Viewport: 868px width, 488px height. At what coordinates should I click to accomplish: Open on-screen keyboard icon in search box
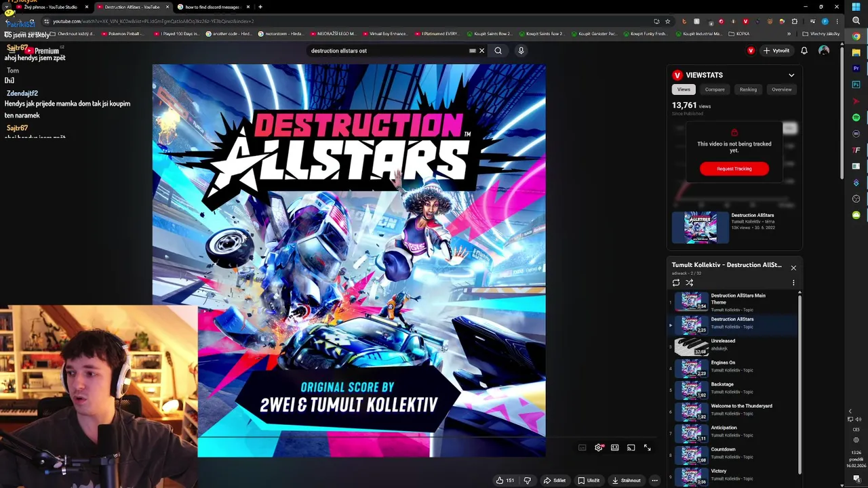pos(473,50)
